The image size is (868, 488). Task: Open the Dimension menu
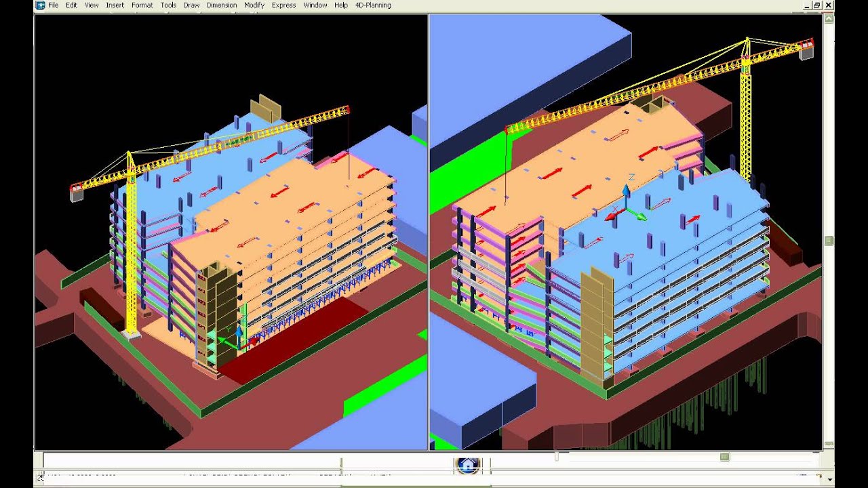(222, 5)
